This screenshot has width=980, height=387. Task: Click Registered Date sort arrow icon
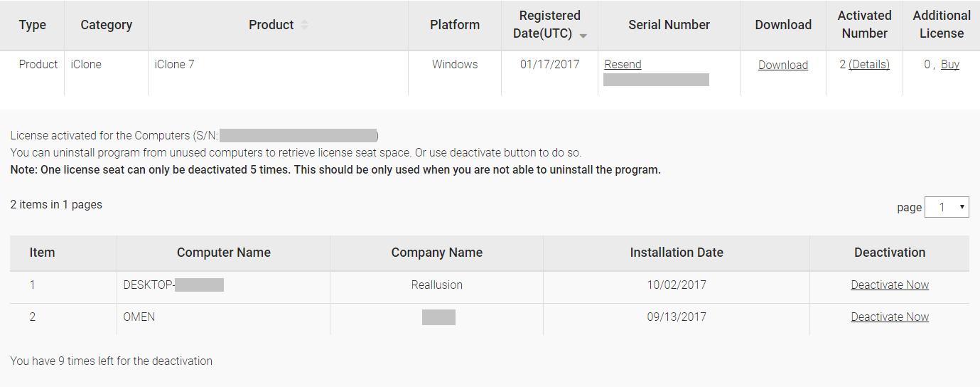tap(583, 36)
